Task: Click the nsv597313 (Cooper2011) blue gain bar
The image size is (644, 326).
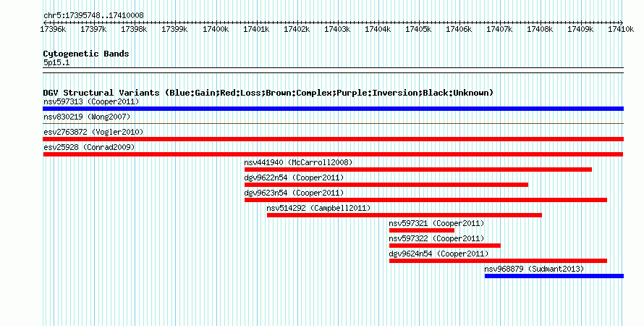Action: point(333,109)
